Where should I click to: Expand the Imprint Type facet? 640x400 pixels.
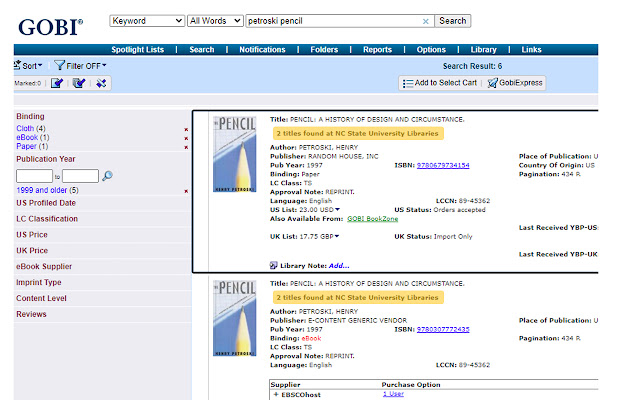point(39,282)
